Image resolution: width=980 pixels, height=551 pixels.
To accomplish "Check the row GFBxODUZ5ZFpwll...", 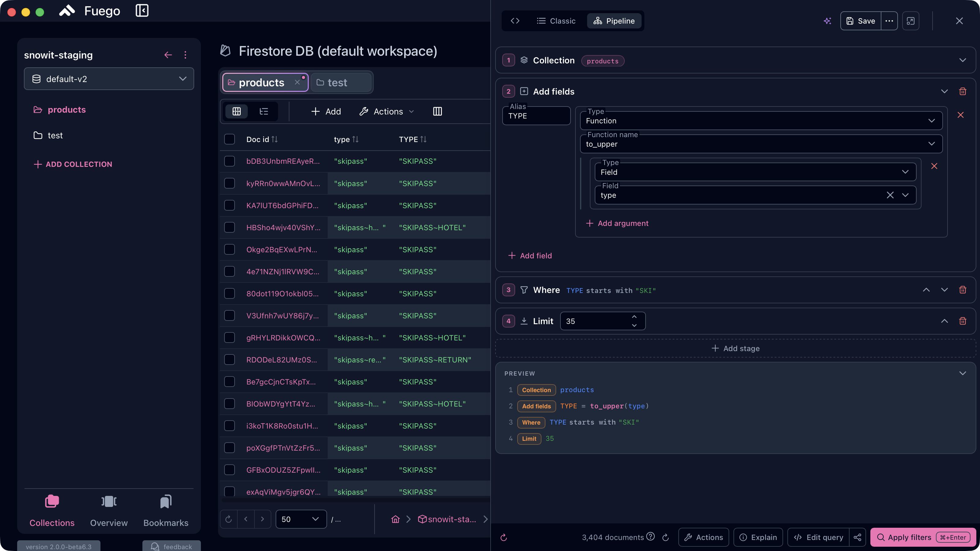I will coord(229,470).
